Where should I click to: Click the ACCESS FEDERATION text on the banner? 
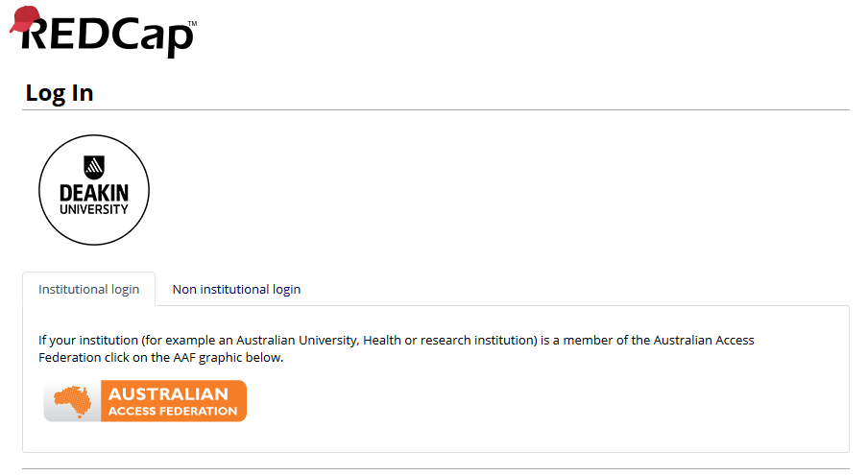(x=173, y=411)
